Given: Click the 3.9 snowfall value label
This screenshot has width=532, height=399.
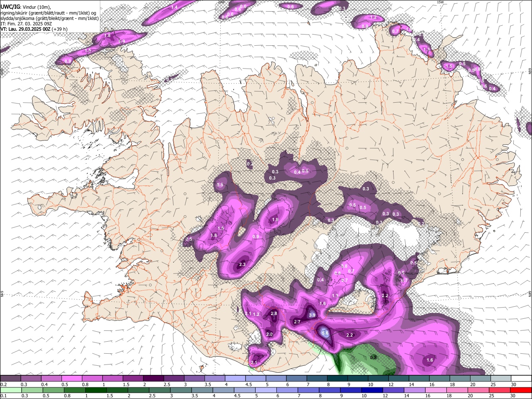Looking at the screenshot, I should pos(312,315).
